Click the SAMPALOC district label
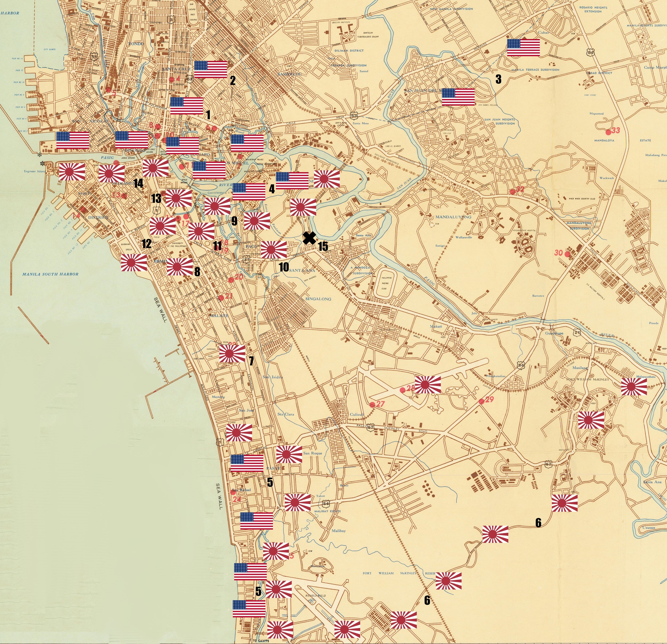 point(289,74)
